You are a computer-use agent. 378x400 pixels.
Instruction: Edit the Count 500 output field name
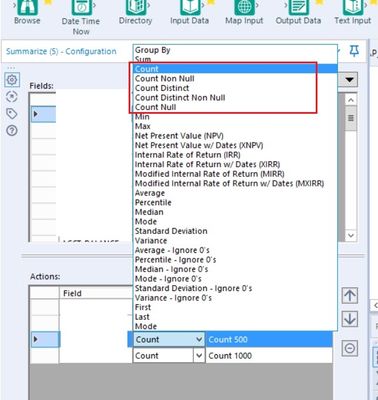pos(269,340)
